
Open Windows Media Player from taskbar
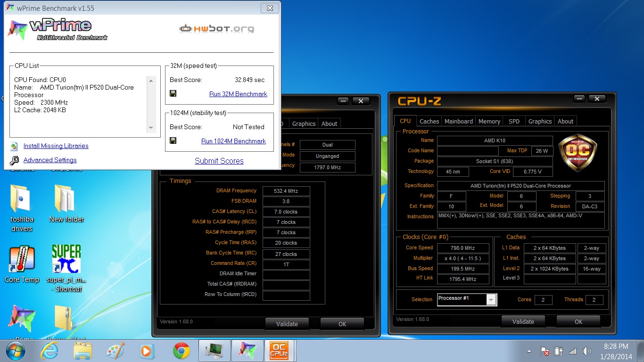tap(148, 351)
